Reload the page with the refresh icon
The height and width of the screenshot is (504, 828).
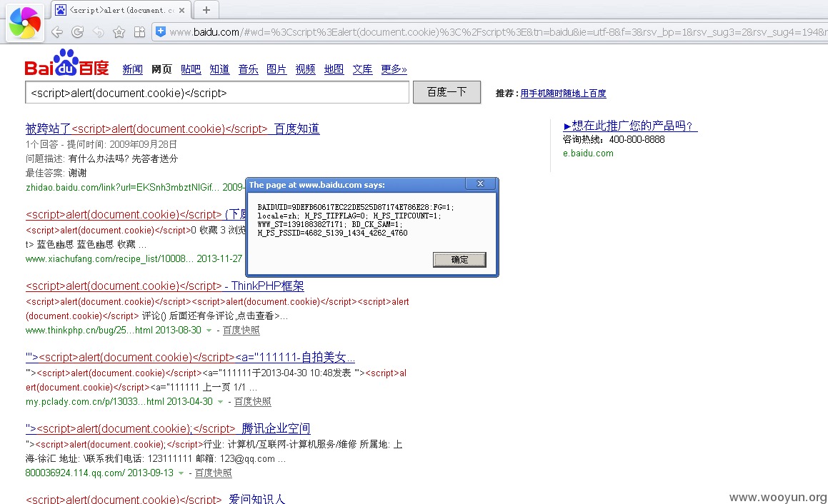[x=78, y=32]
